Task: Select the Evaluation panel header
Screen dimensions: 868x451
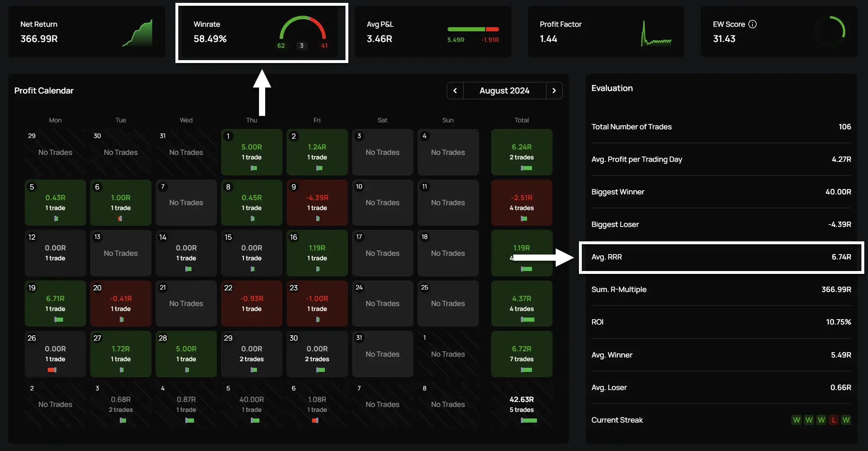Action: coord(612,88)
